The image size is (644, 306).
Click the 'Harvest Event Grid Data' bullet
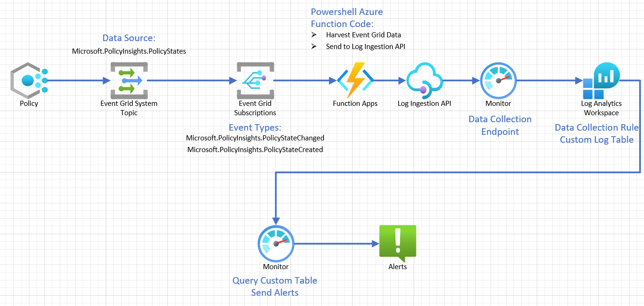(363, 35)
